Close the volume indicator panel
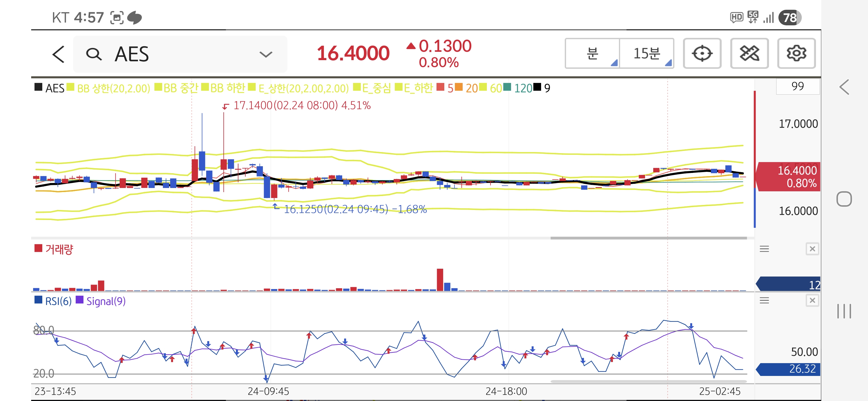The width and height of the screenshot is (868, 401). 812,249
